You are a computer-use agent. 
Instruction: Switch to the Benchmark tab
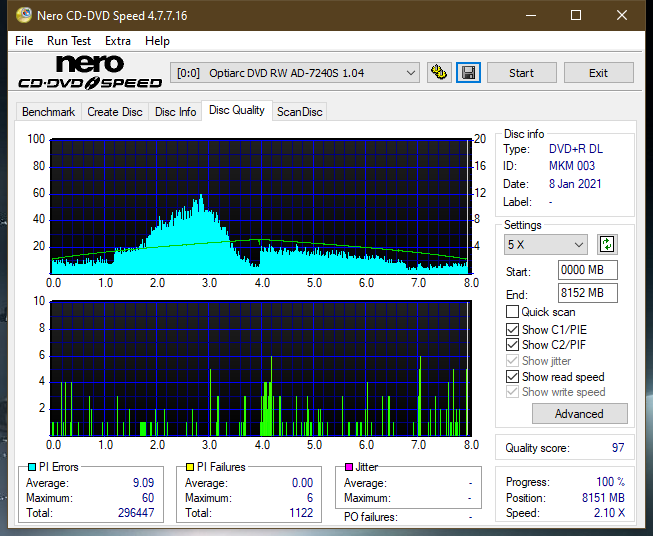coord(49,112)
